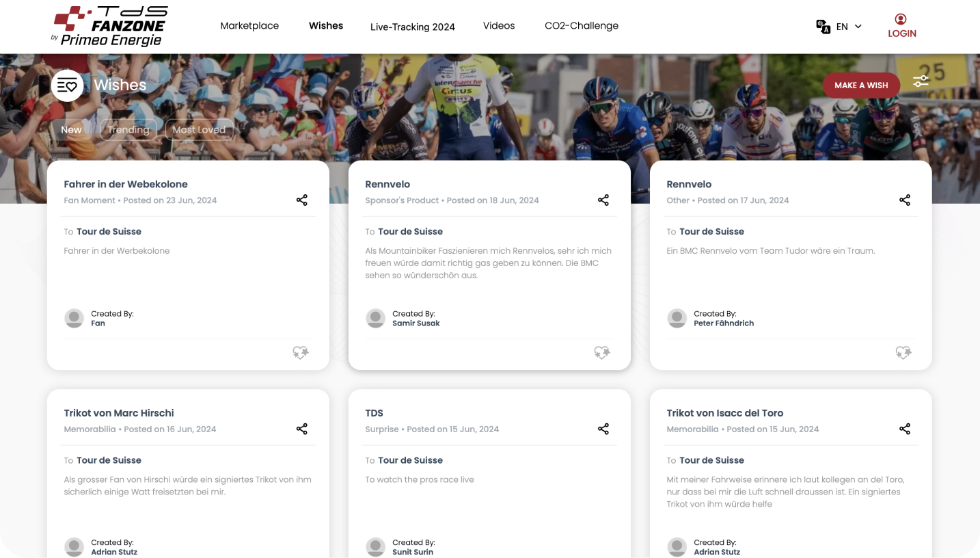This screenshot has height=558, width=980.
Task: Open the Rennvelo title posted 17 Jun
Action: click(x=689, y=184)
